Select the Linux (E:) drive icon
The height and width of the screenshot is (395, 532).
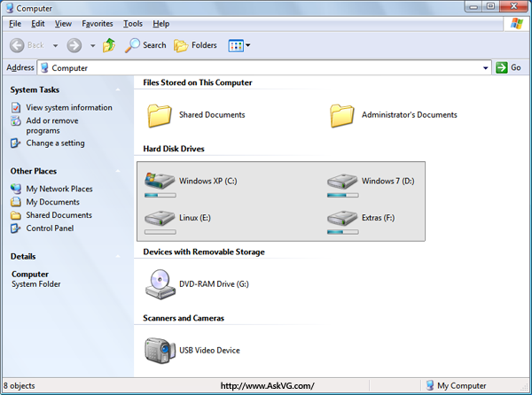pos(160,218)
